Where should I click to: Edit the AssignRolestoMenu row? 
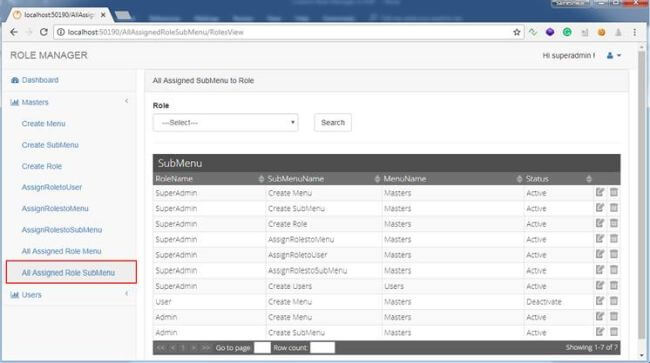click(599, 239)
